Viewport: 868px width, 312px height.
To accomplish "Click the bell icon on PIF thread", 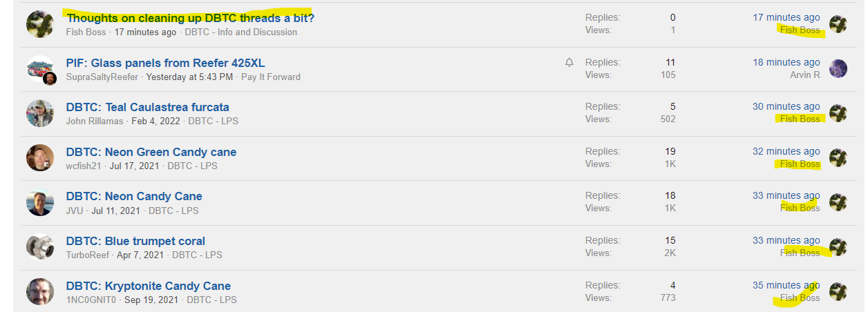I will click(569, 62).
